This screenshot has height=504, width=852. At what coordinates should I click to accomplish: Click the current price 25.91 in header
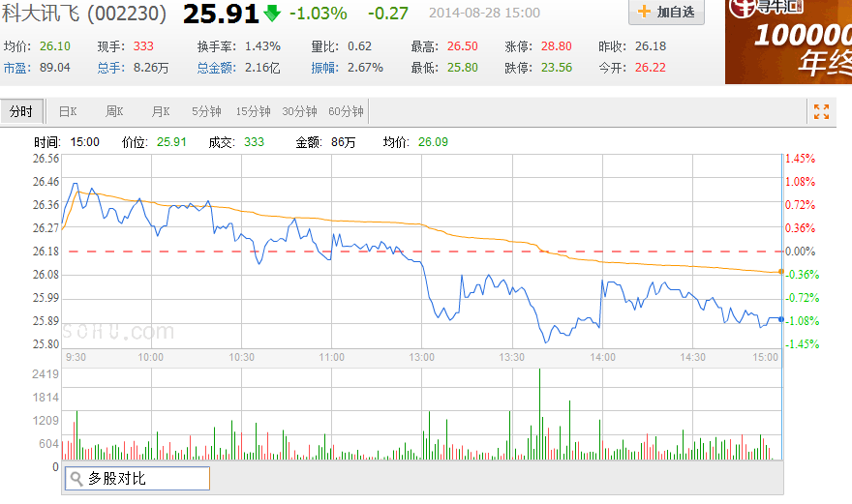click(221, 14)
